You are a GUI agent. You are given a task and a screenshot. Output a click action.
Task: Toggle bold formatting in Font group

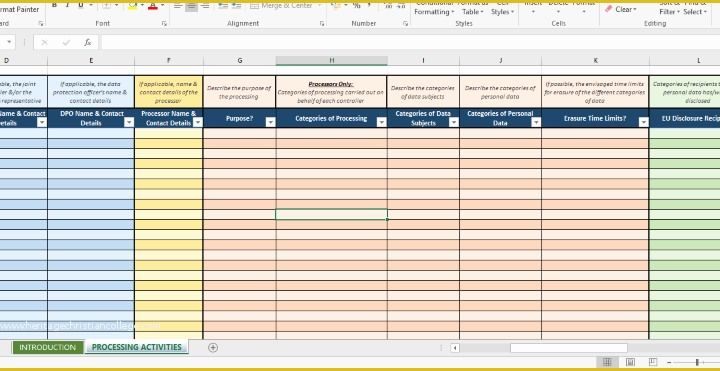tap(54, 5)
